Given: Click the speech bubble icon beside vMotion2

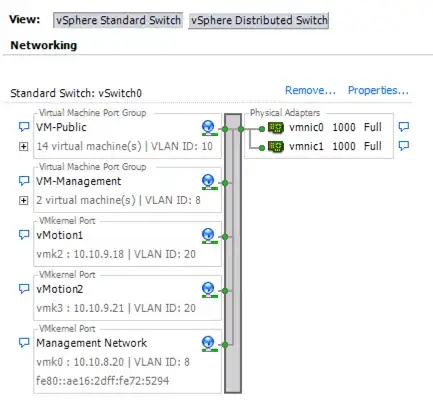Looking at the screenshot, I should (x=24, y=289).
